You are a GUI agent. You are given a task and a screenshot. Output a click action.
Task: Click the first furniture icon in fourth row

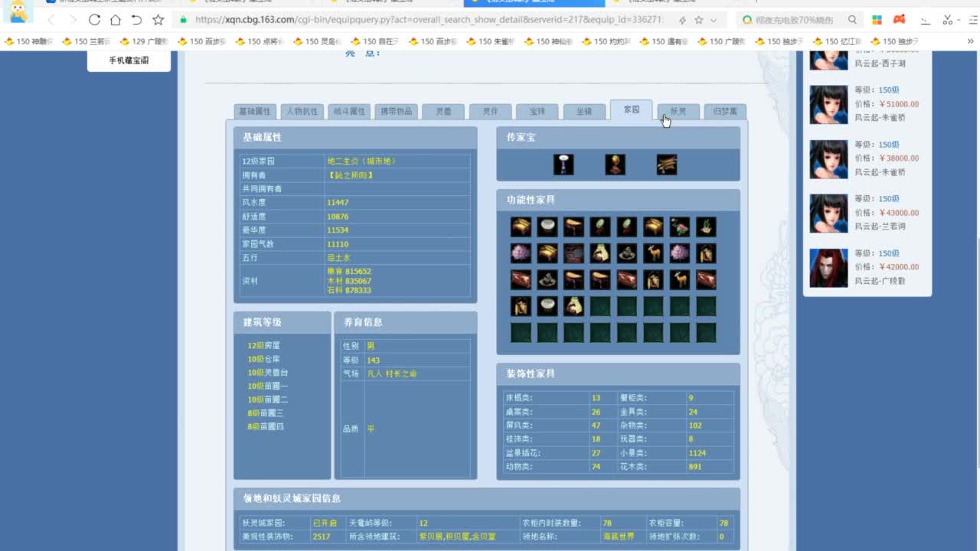click(x=521, y=306)
